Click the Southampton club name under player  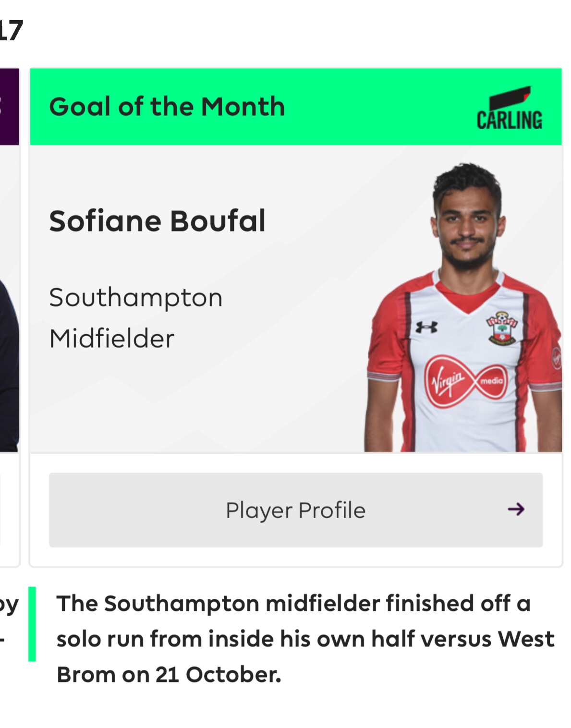(x=136, y=298)
